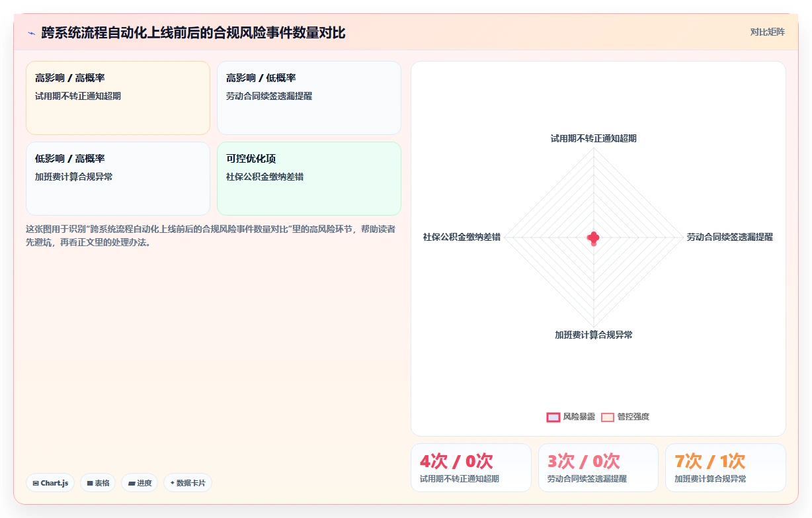This screenshot has height=518, width=812.
Task: Open the 7次 / 1次 stat card
Action: tap(725, 468)
